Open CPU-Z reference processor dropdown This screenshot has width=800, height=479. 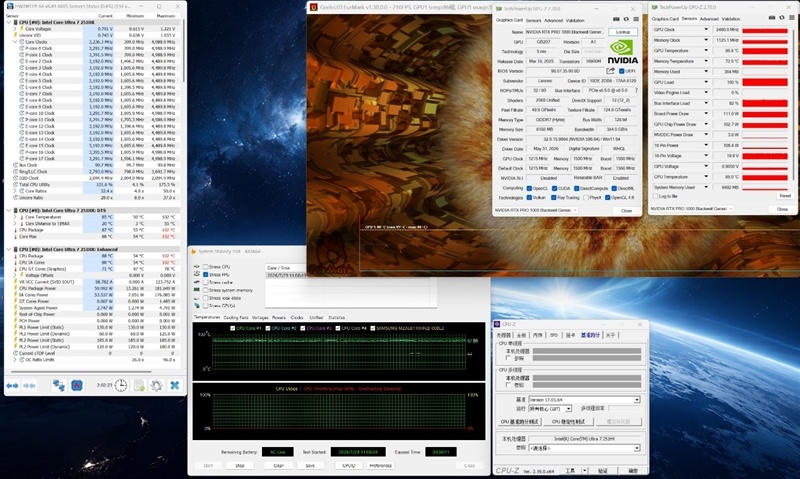pyautogui.click(x=584, y=448)
